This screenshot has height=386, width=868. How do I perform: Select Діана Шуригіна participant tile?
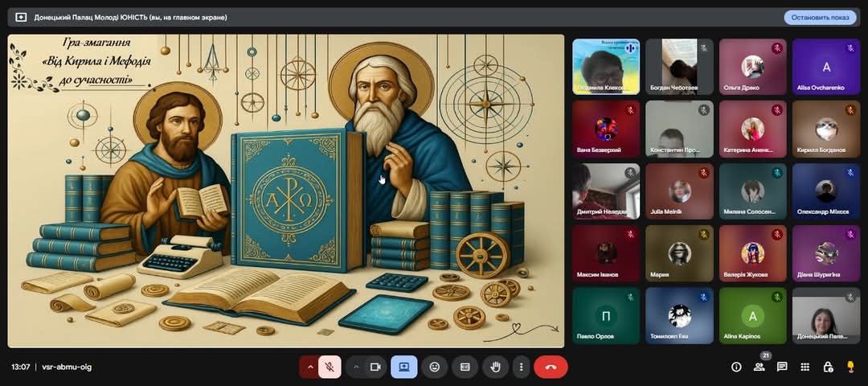coord(825,253)
